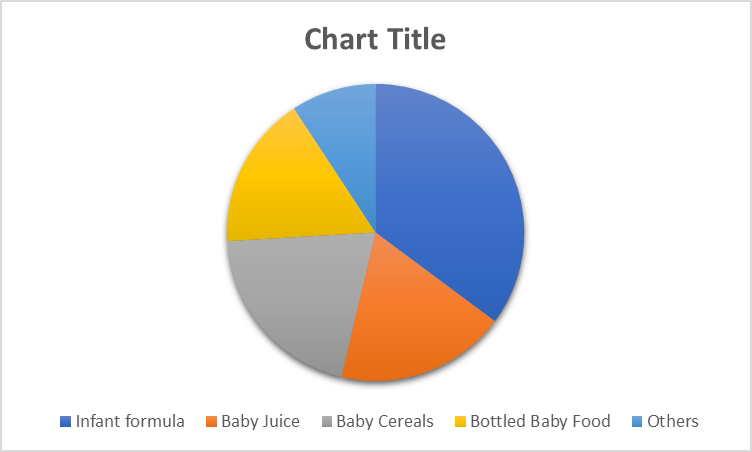
Task: Click the light blue Others legend marker
Action: (x=637, y=422)
